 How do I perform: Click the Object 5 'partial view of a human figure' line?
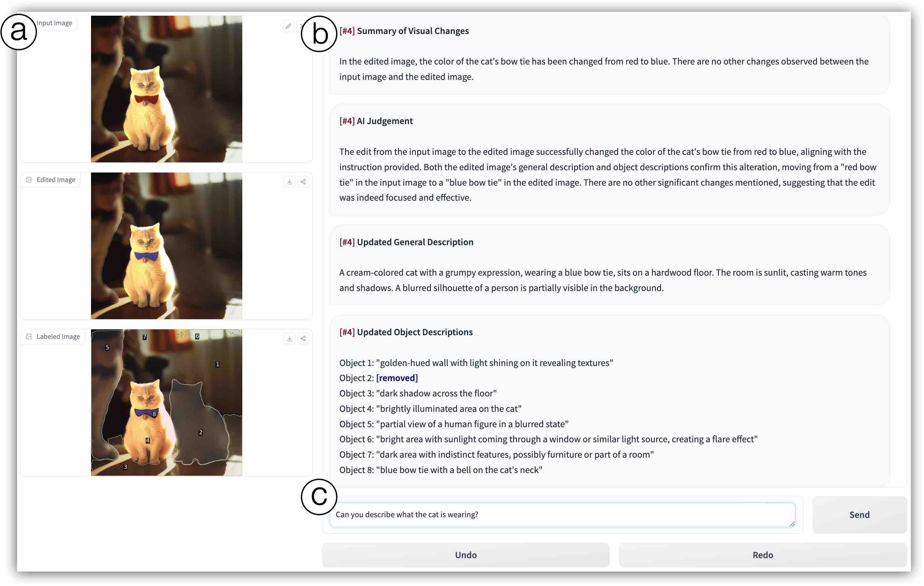tap(454, 424)
